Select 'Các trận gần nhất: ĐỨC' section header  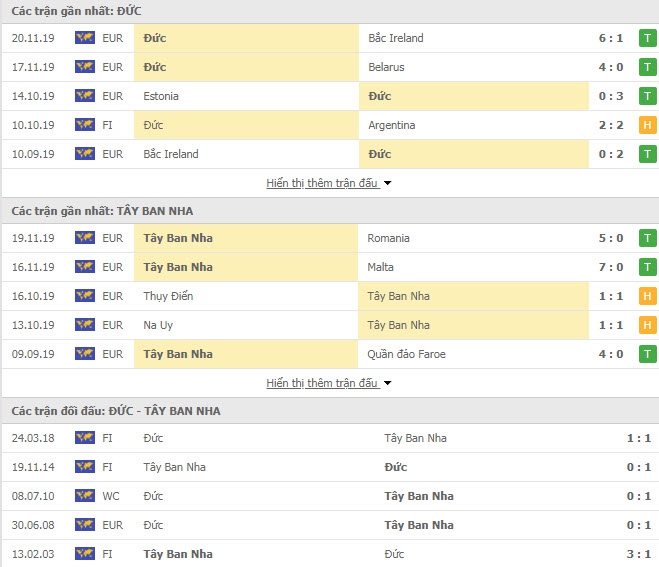[x=83, y=11]
